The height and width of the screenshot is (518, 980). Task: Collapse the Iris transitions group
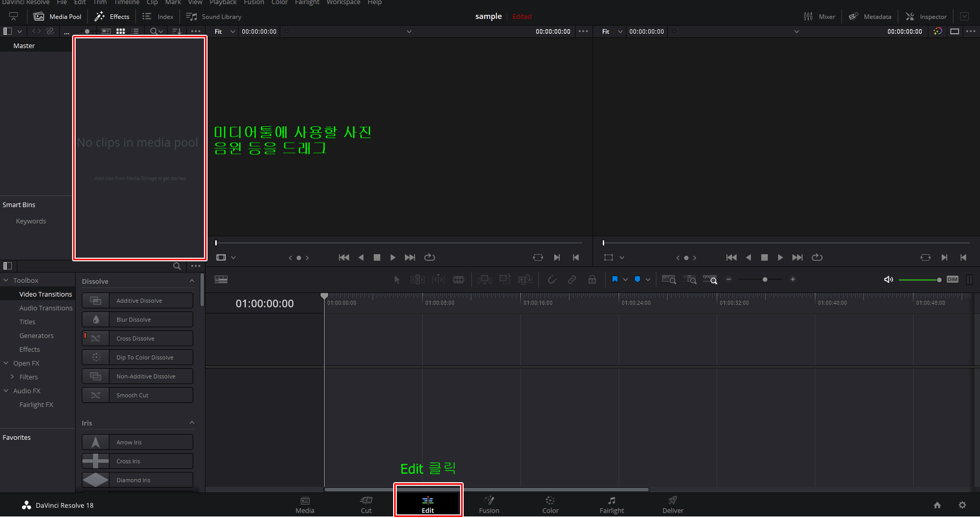coord(192,422)
